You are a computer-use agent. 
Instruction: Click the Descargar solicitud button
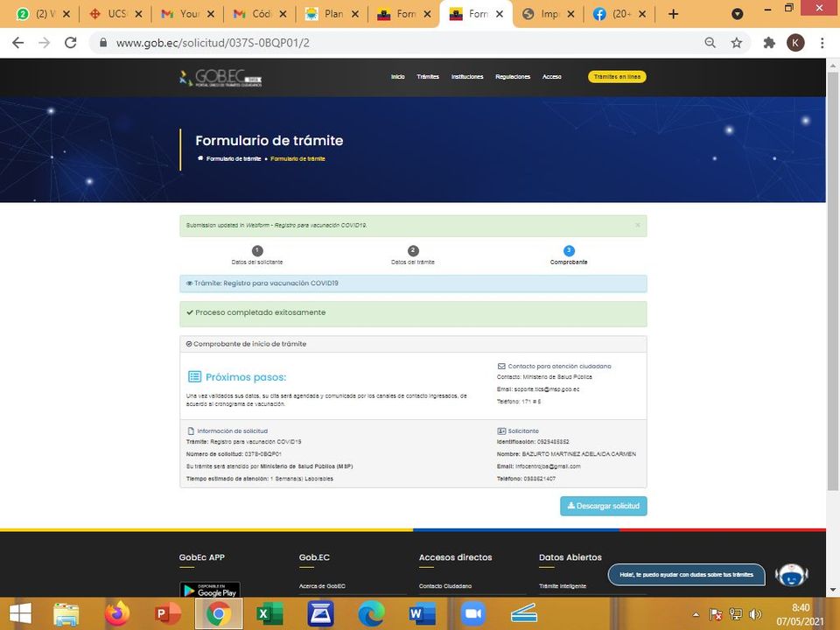click(x=604, y=506)
